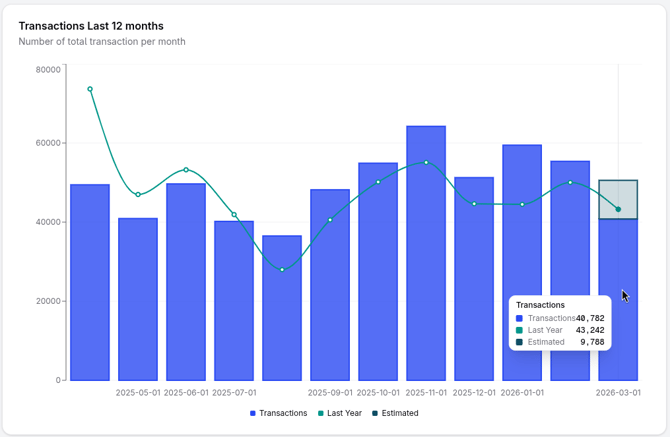Select the 2026-01-01 transactions bar

coord(522,262)
